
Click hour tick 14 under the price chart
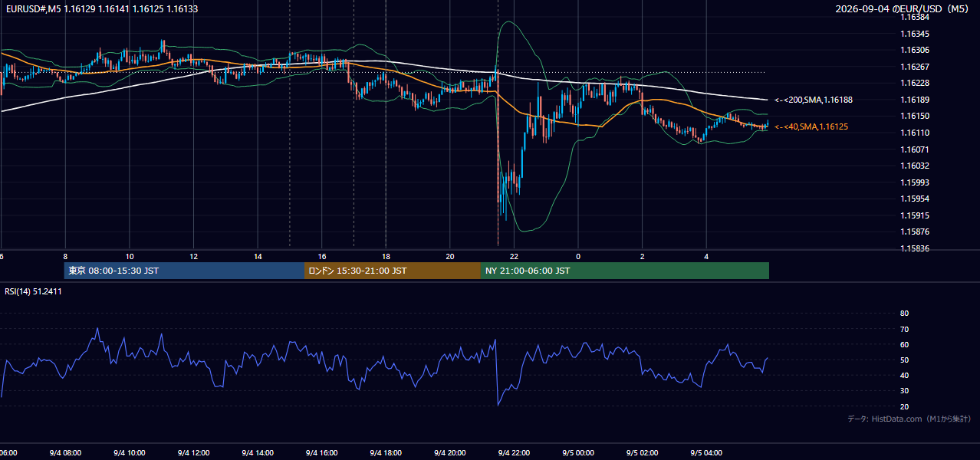click(x=258, y=256)
